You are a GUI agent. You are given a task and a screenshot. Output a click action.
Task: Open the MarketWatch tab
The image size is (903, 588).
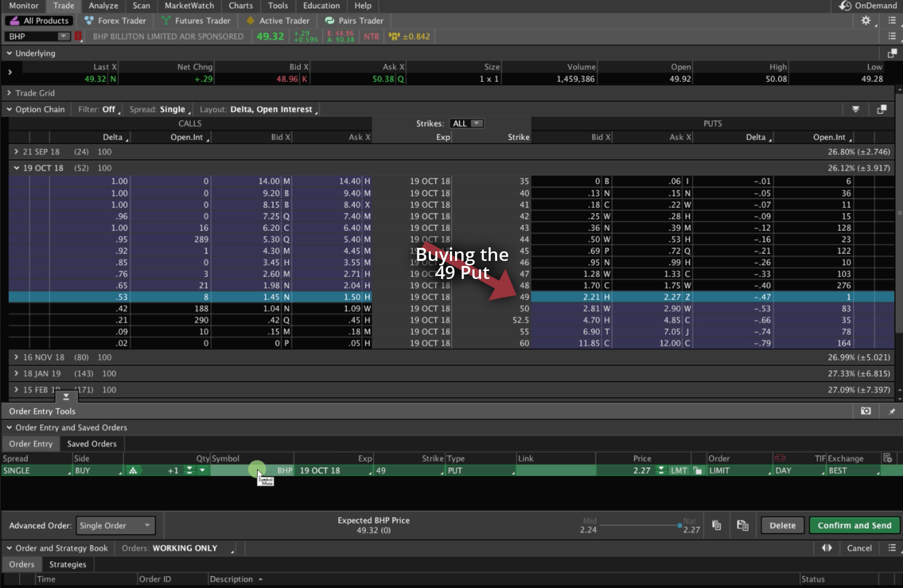coord(189,6)
